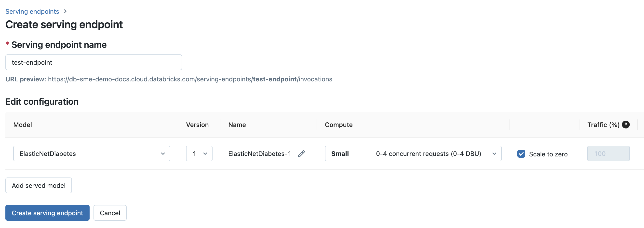Click the Compute column header
Viewport: 644px width, 228px height.
[338, 125]
